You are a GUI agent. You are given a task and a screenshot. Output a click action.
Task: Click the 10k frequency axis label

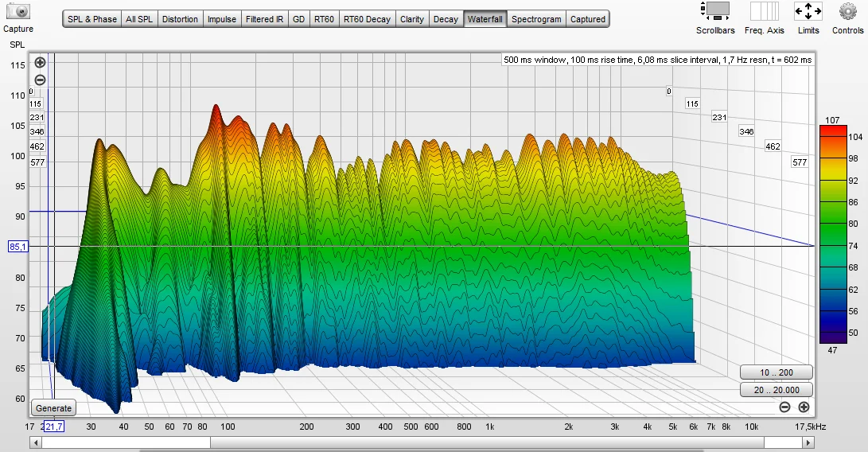click(x=751, y=427)
